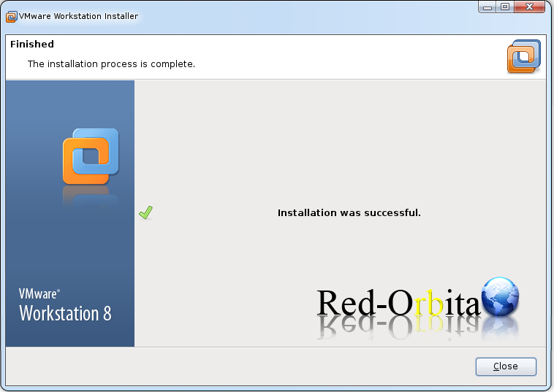Click the 'Finished' heading

click(x=32, y=44)
